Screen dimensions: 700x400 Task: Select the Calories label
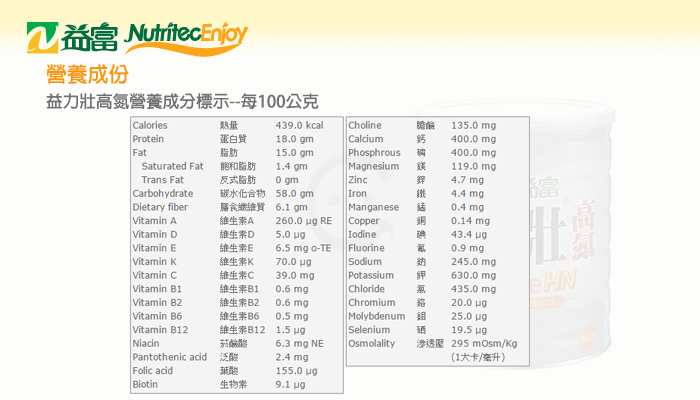tap(150, 125)
